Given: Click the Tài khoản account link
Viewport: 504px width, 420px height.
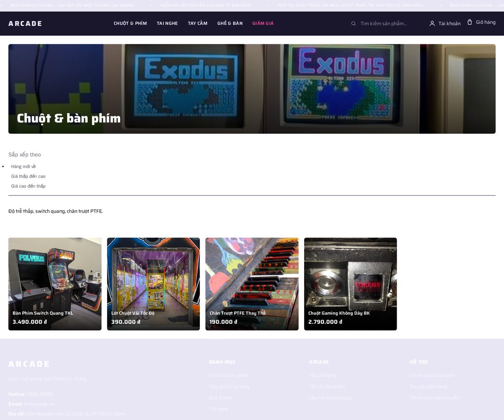Looking at the screenshot, I should point(445,23).
